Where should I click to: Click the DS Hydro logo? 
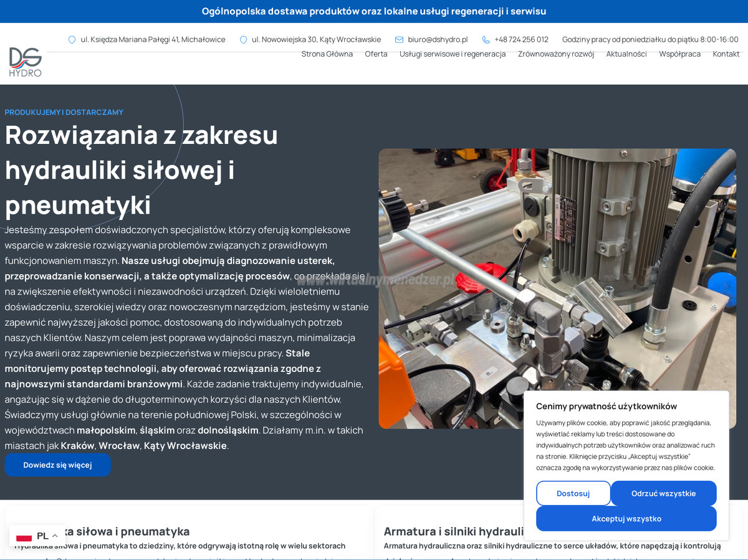26,62
